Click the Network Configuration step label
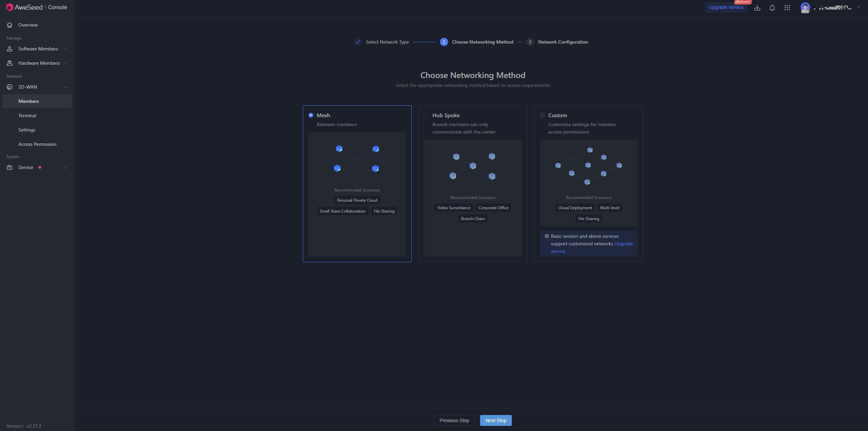 click(x=563, y=42)
